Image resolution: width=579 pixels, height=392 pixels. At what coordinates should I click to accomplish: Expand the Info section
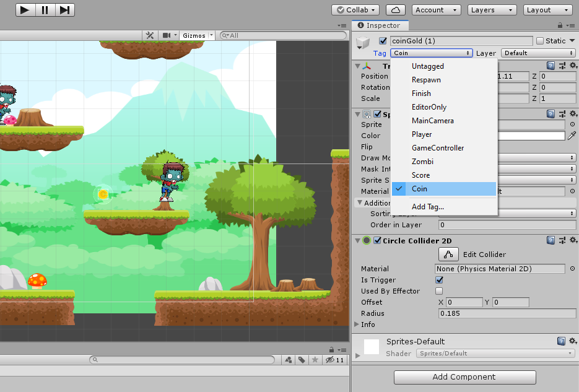(x=357, y=324)
